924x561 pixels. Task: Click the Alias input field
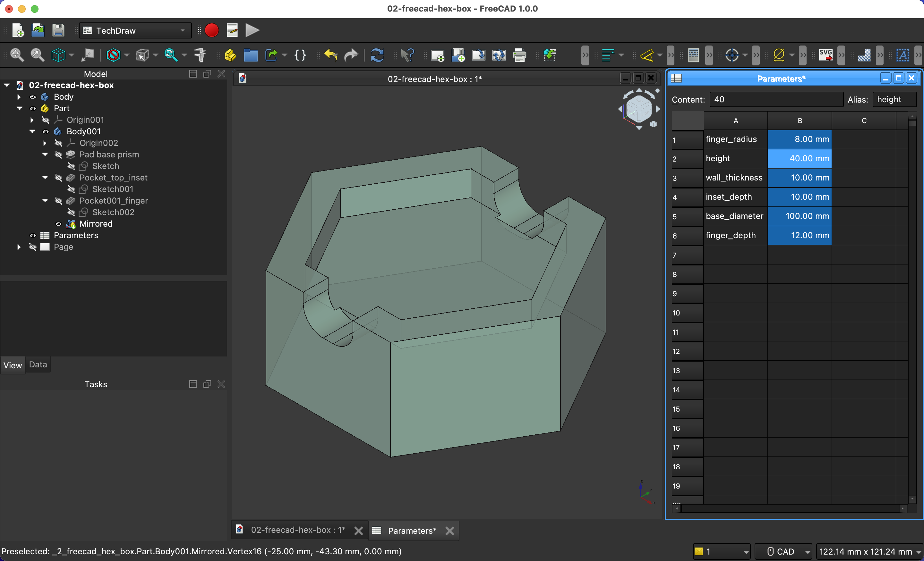tap(894, 100)
